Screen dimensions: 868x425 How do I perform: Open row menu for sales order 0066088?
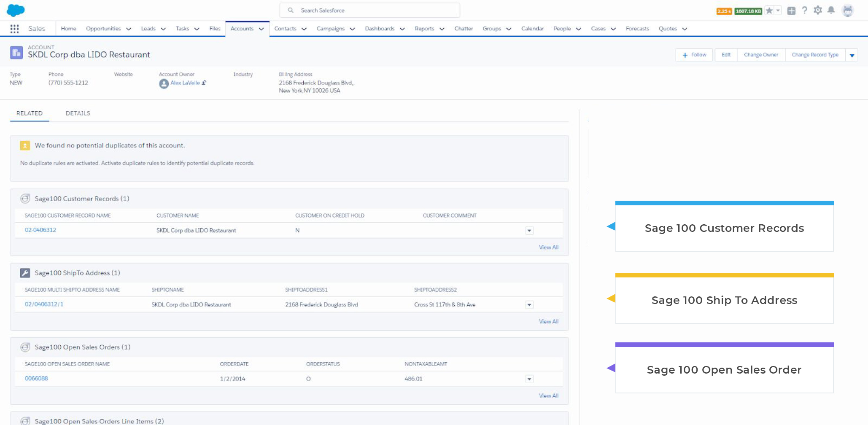click(x=529, y=379)
